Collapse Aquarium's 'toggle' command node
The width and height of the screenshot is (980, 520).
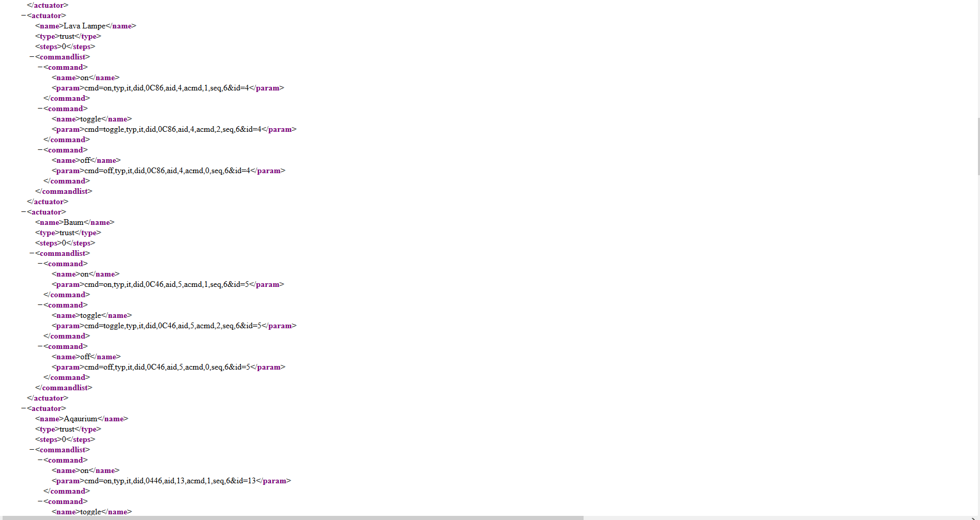click(x=40, y=501)
